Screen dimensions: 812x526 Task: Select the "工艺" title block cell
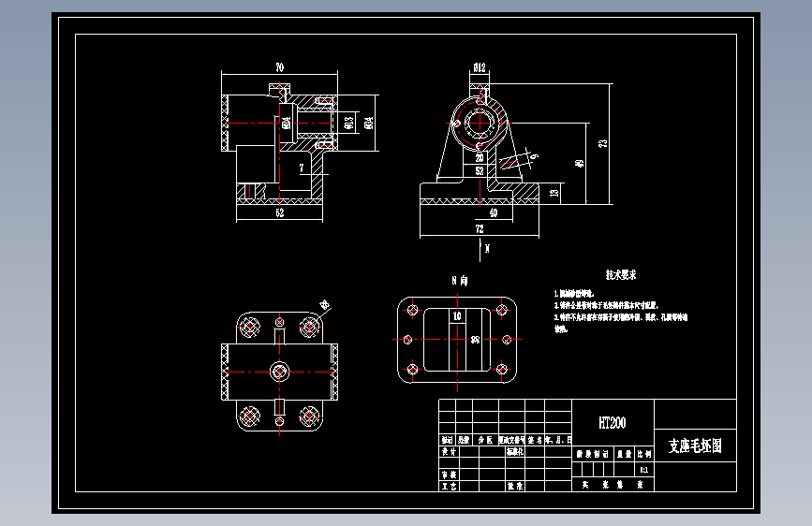click(449, 486)
